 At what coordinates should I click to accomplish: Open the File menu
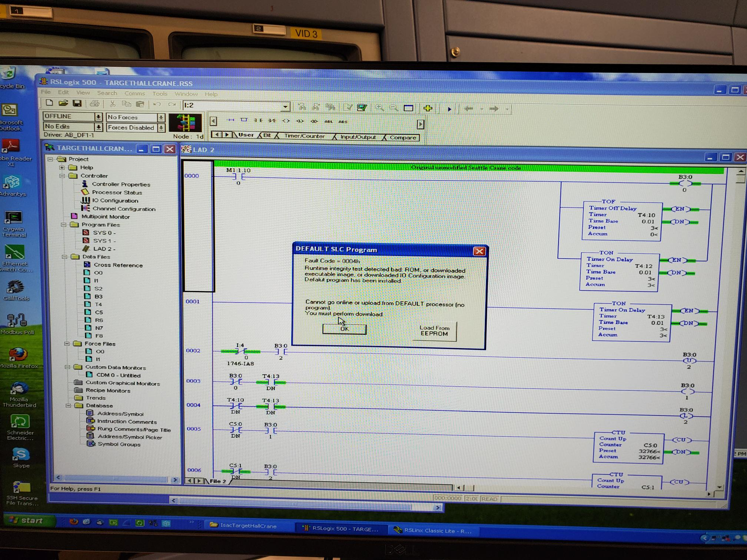pyautogui.click(x=46, y=92)
